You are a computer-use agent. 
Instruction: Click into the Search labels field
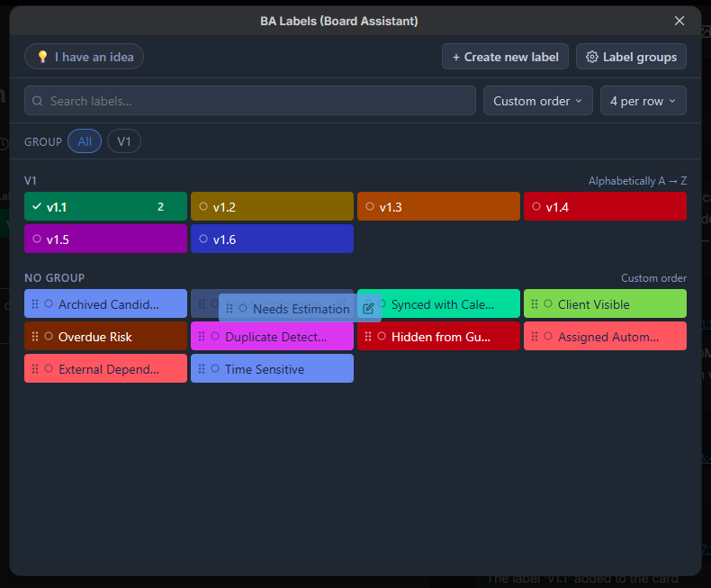click(x=250, y=101)
